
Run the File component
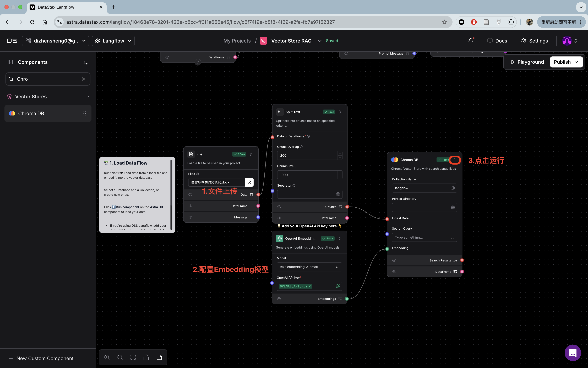pyautogui.click(x=251, y=154)
